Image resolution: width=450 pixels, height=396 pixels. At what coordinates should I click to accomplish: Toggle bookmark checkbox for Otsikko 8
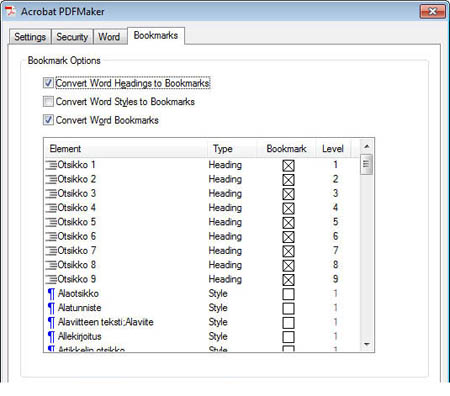click(288, 266)
